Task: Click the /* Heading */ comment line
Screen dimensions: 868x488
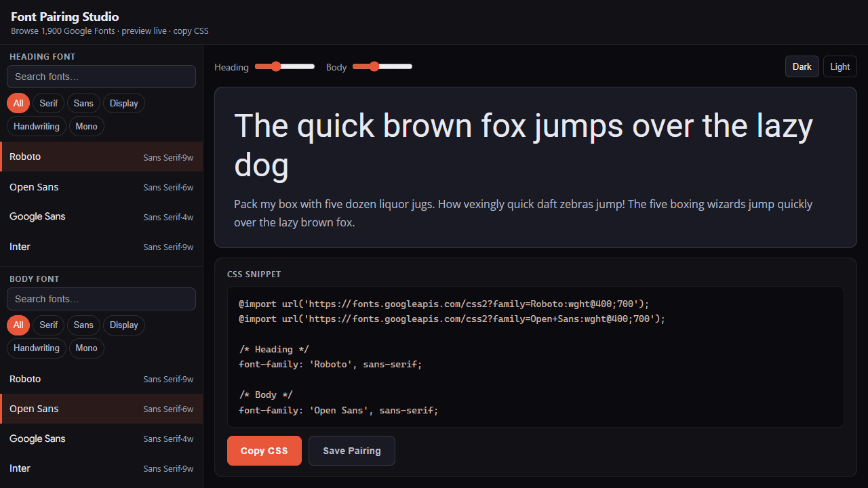Action: click(274, 350)
